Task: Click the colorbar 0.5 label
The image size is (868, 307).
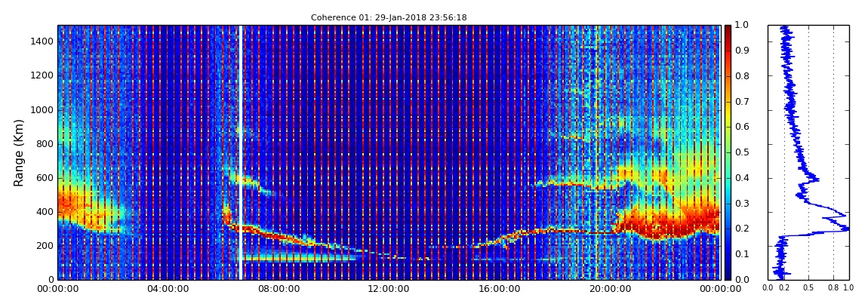Action: (x=740, y=152)
